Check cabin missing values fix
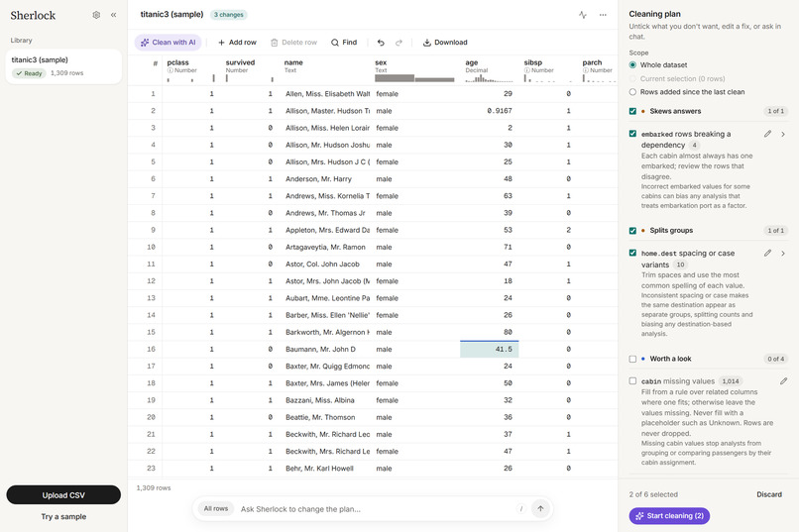799x532 pixels. (x=632, y=380)
